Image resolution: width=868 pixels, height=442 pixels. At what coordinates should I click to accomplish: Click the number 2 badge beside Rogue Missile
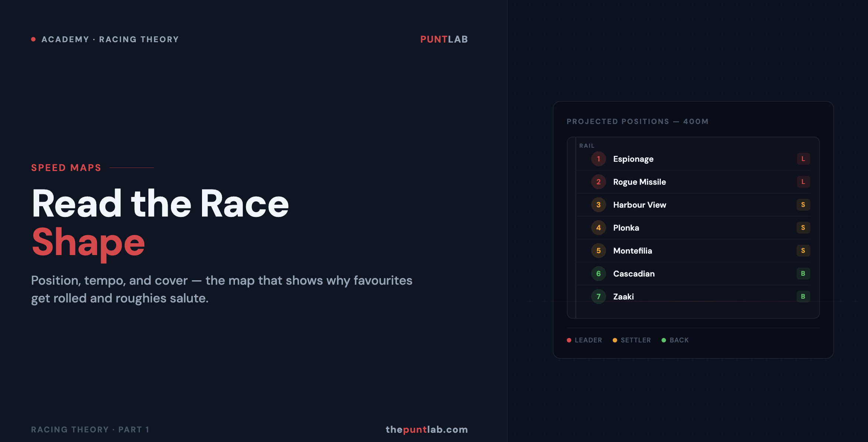click(598, 182)
